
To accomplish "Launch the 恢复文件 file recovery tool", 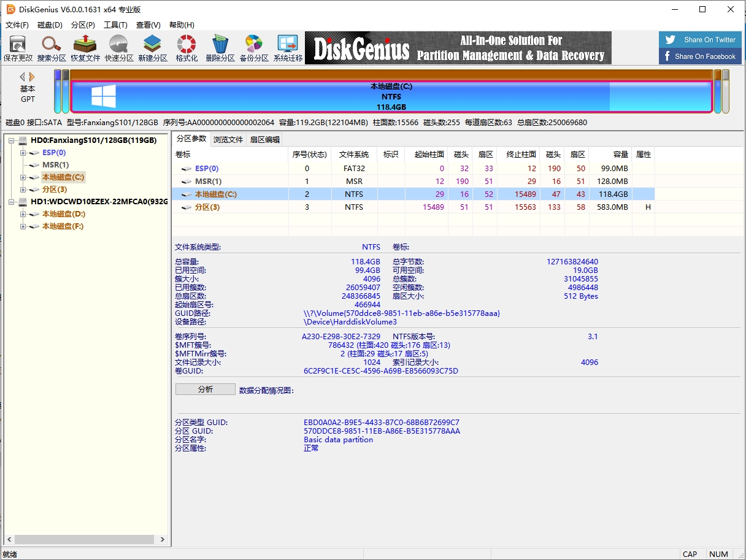I will (85, 48).
